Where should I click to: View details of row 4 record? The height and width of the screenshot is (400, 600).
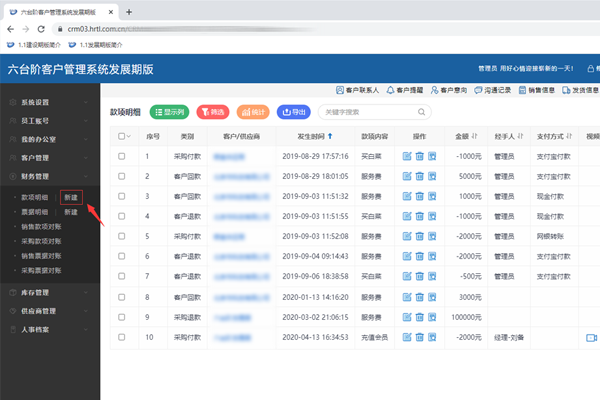coord(432,216)
